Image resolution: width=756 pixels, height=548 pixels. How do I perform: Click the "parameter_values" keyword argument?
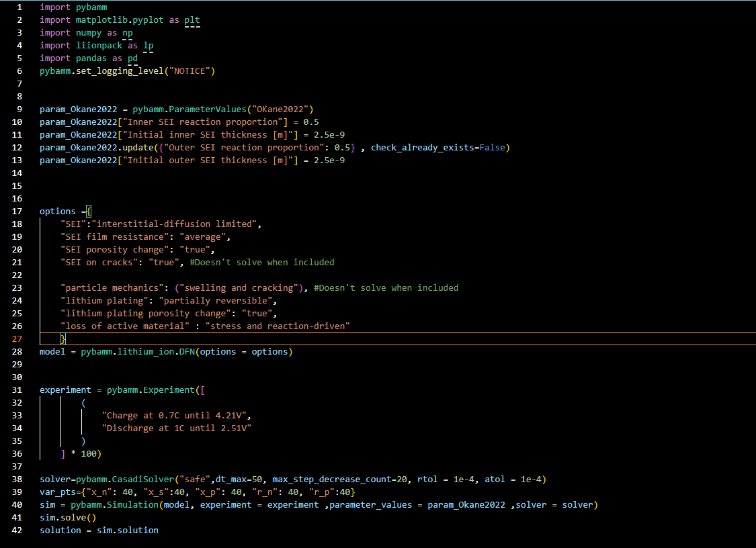[371, 504]
